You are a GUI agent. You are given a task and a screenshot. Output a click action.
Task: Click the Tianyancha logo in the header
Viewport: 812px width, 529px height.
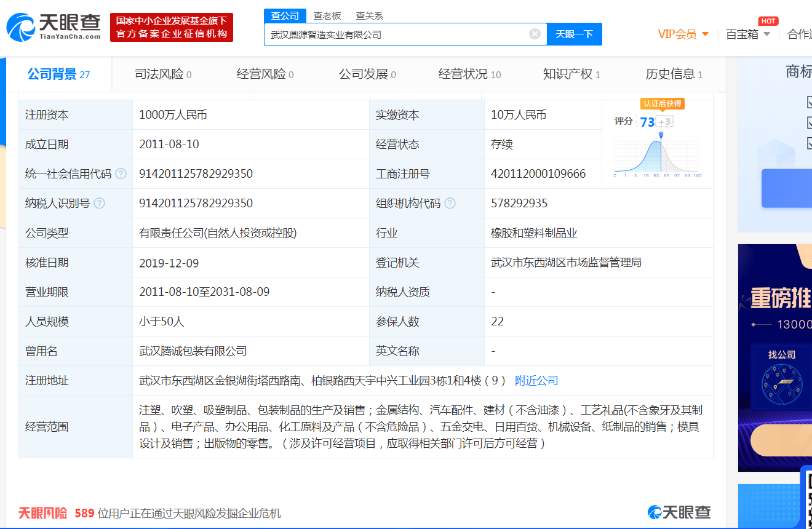click(x=54, y=27)
